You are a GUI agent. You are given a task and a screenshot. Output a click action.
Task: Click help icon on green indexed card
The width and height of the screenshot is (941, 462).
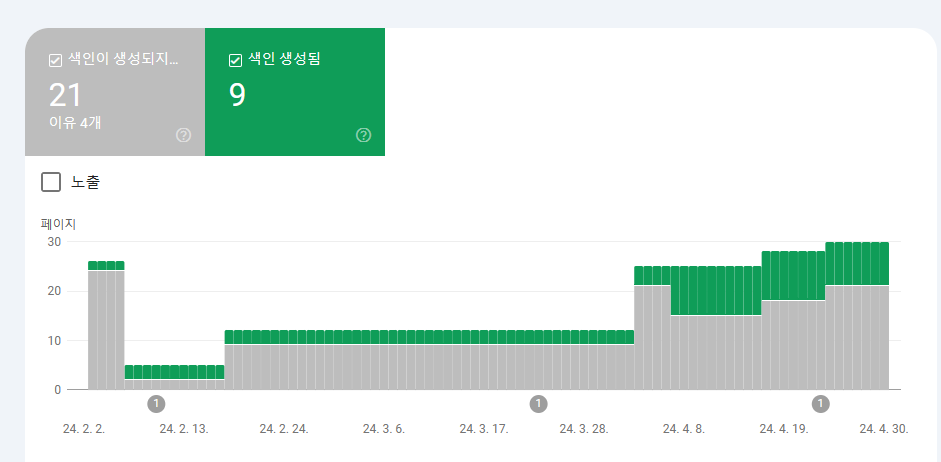tap(364, 135)
